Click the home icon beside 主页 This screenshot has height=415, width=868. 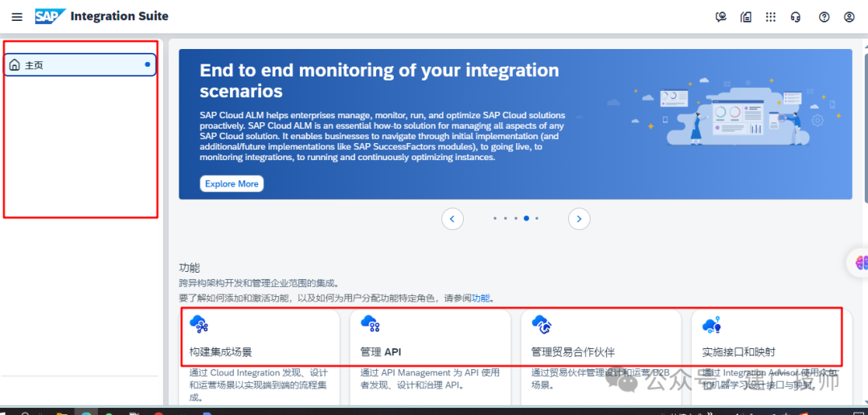point(15,65)
